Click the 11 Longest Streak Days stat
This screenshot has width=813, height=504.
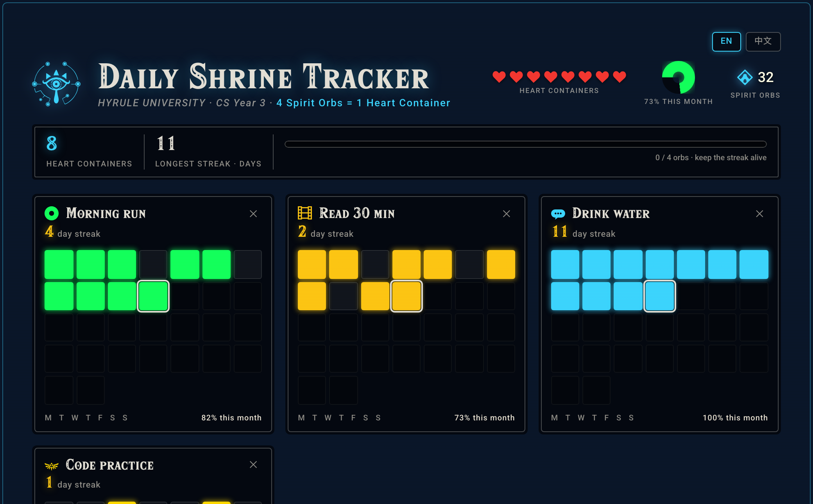pos(208,152)
